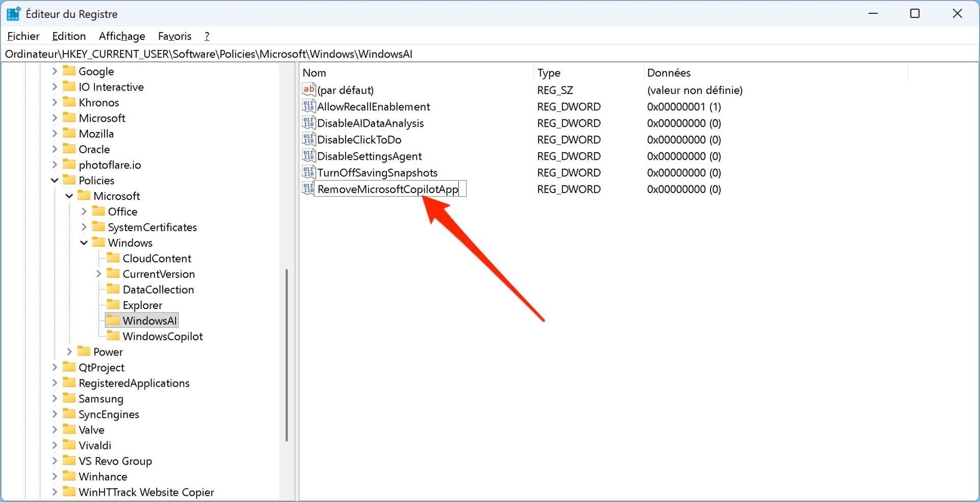Click the Valve folder icon
The image size is (980, 502).
(69, 429)
